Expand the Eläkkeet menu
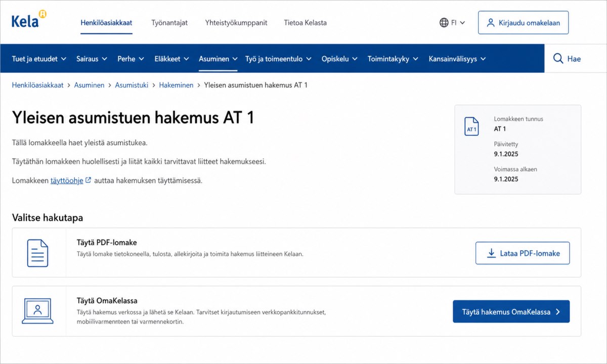 [x=172, y=59]
